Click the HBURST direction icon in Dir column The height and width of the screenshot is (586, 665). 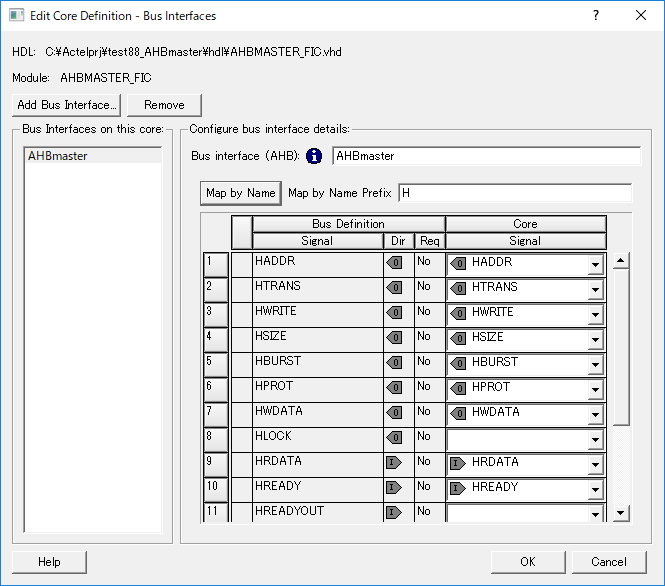(x=394, y=362)
